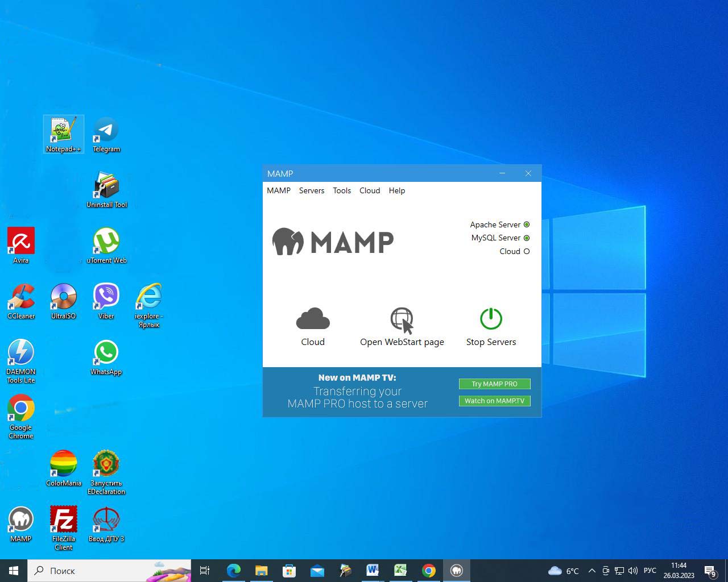Image resolution: width=728 pixels, height=582 pixels.
Task: Click the Viber desktop shortcut
Action: click(x=106, y=297)
